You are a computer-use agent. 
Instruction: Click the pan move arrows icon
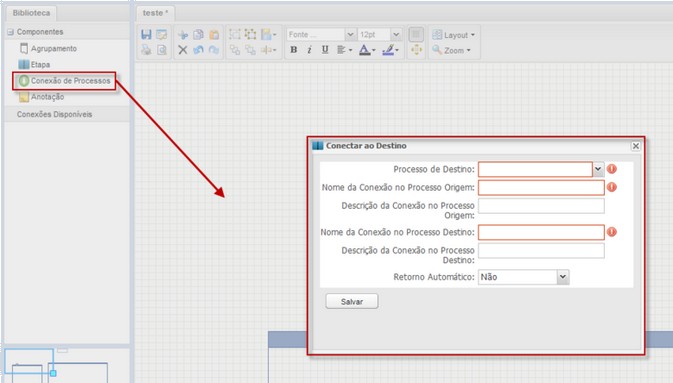point(416,50)
